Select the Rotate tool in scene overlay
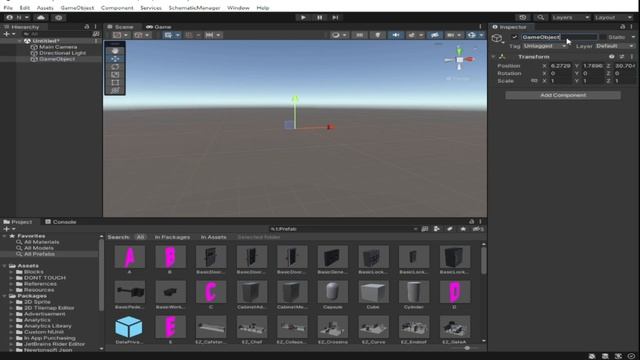Screen dimensions: 640x360 click(115, 67)
